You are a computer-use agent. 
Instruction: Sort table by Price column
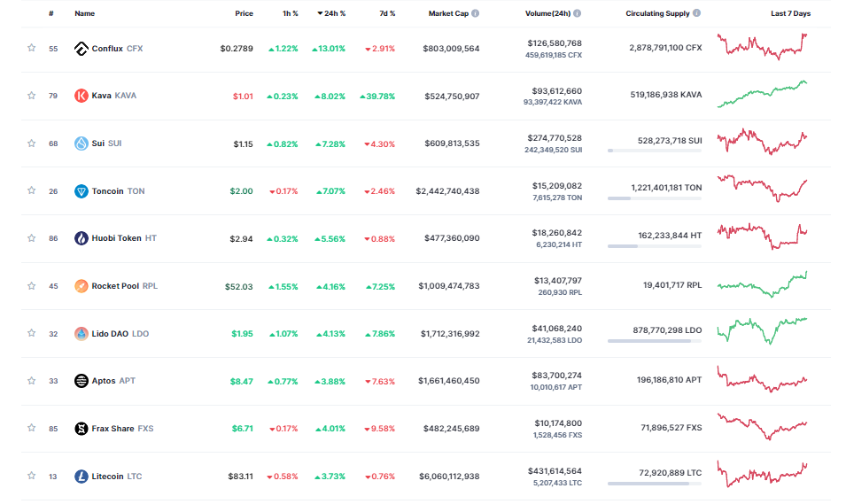[x=244, y=13]
